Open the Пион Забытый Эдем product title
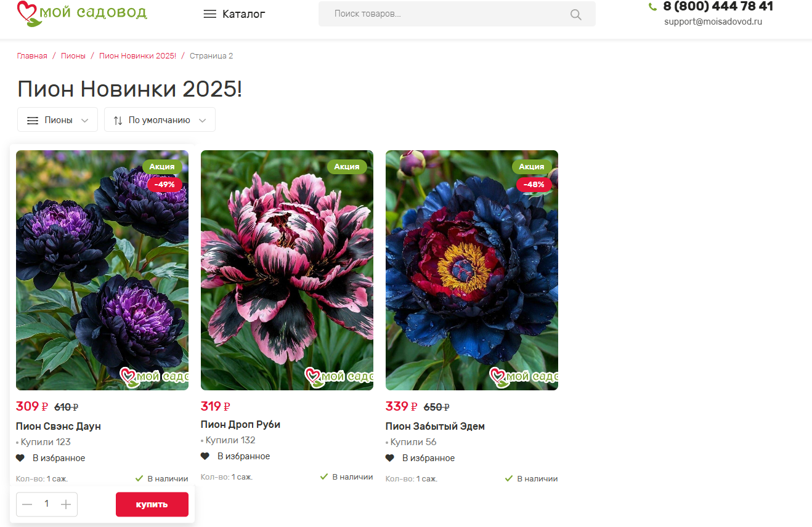This screenshot has width=812, height=527. (x=435, y=426)
